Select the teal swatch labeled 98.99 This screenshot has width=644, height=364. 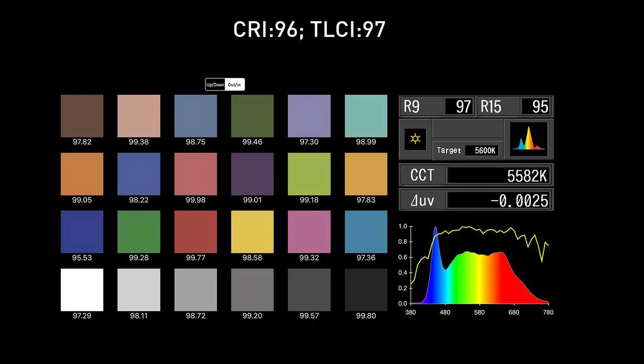click(x=366, y=116)
